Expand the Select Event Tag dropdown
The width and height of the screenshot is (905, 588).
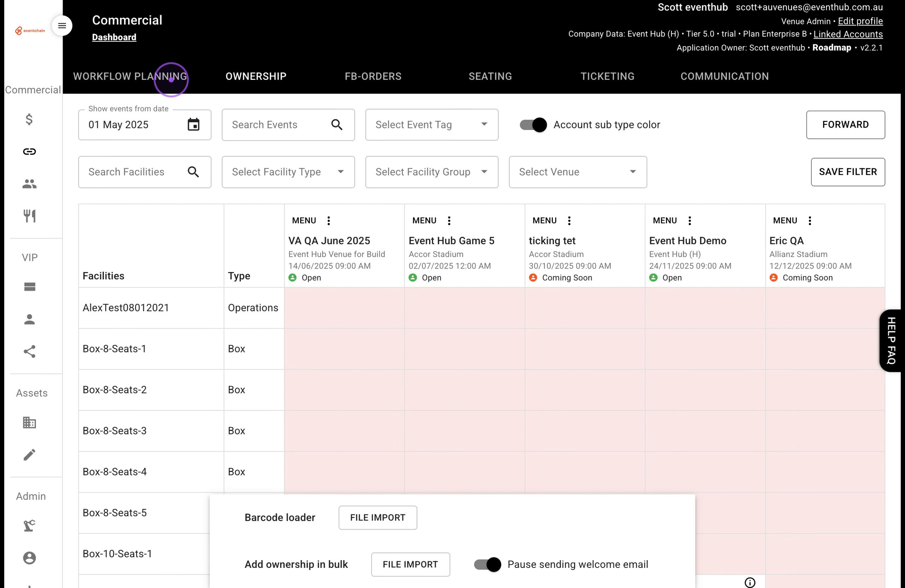(432, 125)
